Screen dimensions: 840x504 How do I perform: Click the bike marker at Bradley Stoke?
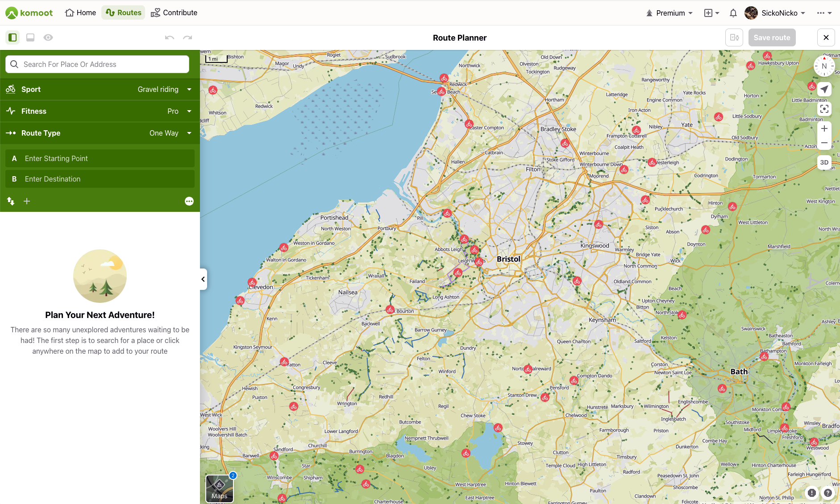pos(565,144)
